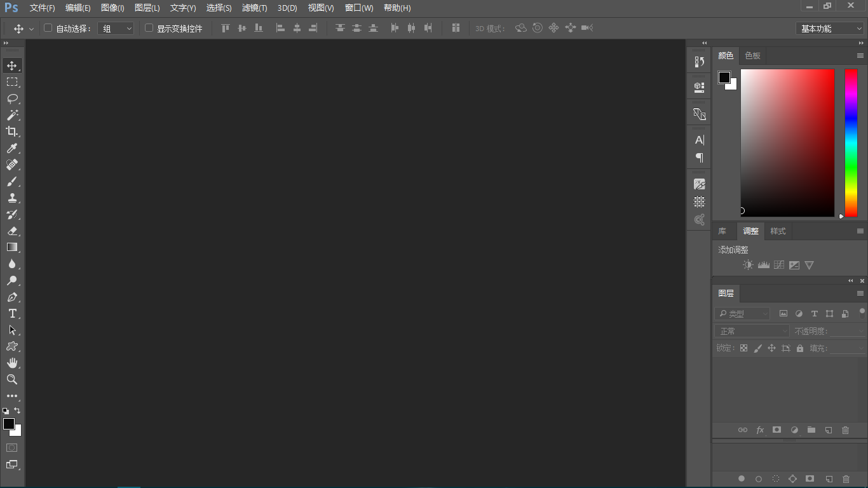Select the Eraser tool
Viewport: 868px width, 488px height.
[12, 231]
